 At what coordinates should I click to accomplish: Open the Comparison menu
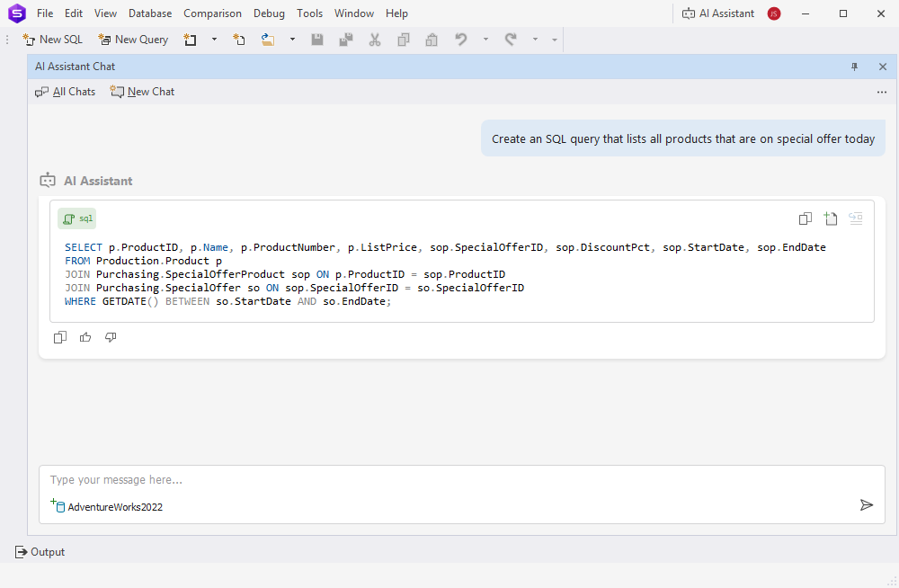click(212, 13)
